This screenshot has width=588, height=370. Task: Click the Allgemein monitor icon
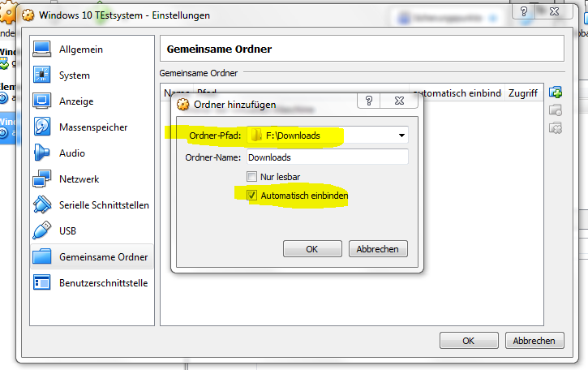coord(42,49)
